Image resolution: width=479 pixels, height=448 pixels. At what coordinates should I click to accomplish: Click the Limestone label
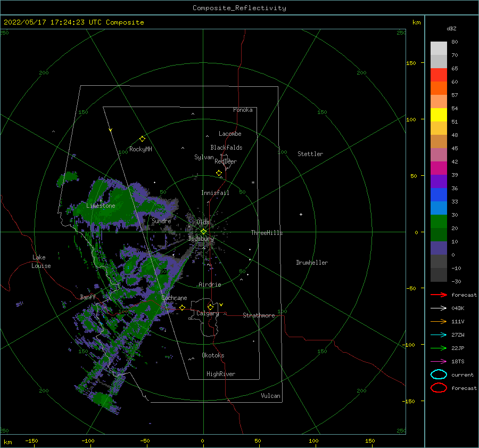pos(101,206)
